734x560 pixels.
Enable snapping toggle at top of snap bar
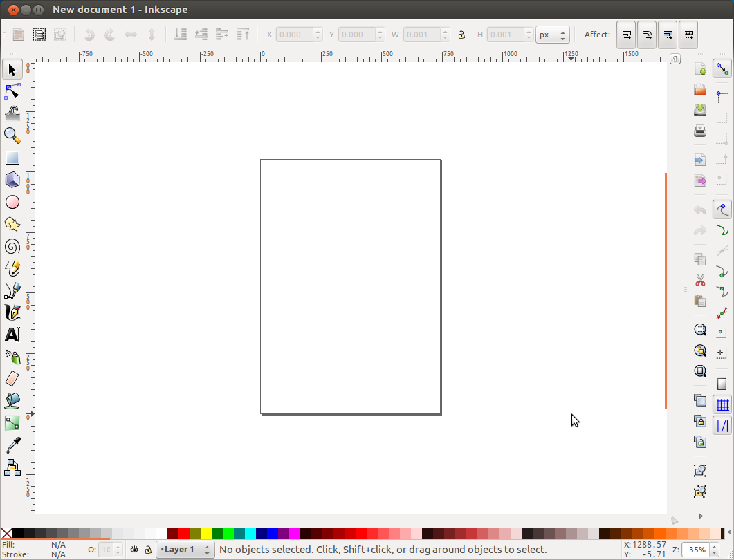pos(722,69)
